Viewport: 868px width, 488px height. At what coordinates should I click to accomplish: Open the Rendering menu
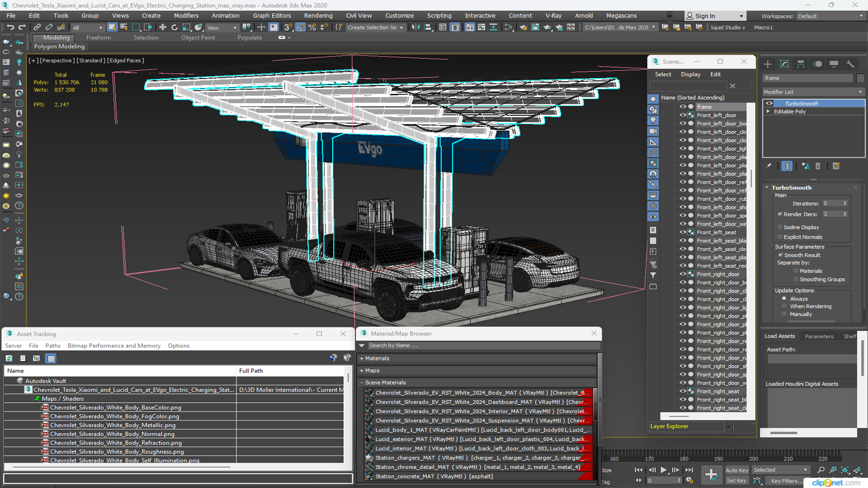tap(318, 15)
